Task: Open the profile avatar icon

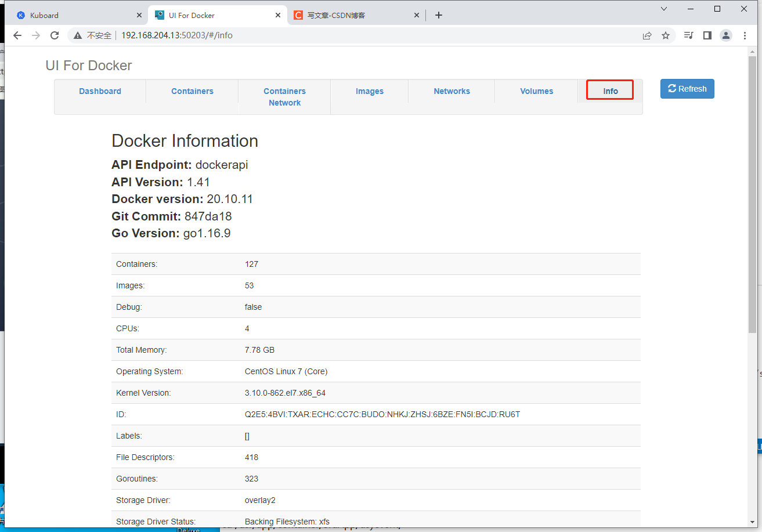Action: [x=726, y=35]
